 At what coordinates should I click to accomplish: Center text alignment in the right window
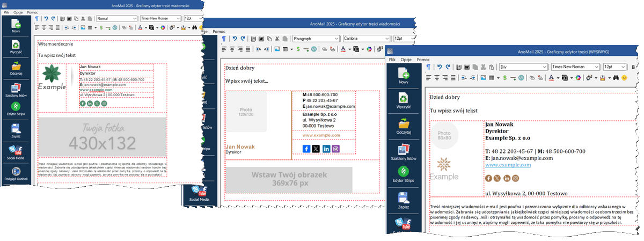(x=436, y=78)
